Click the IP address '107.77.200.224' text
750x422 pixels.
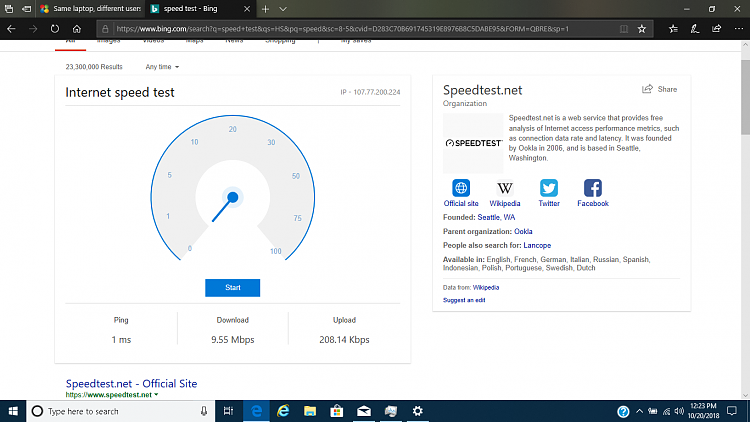coord(376,92)
